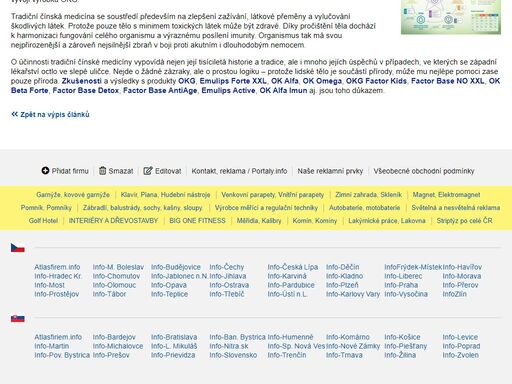Screen dimensions: 512x384
Task: Open INTERIÉRY A DŘEVOSTAVBY link
Action: pos(113,221)
